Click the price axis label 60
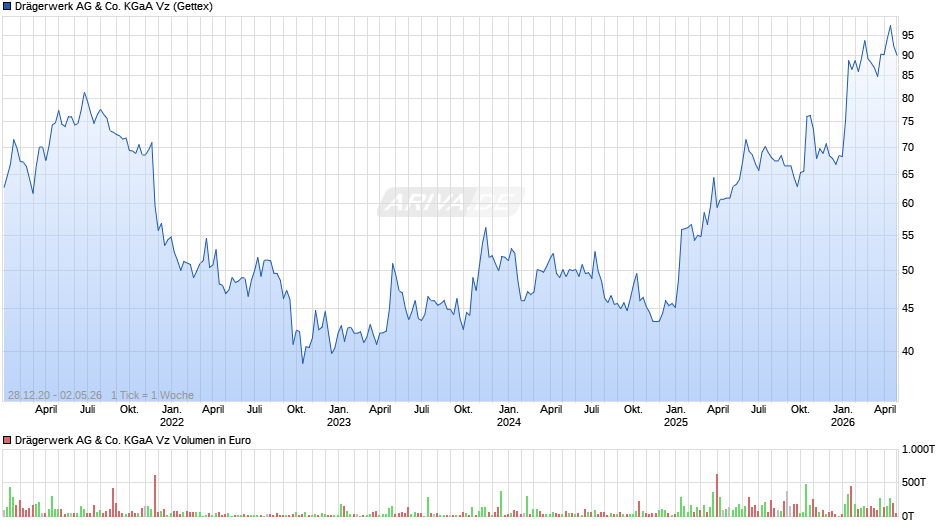 click(x=908, y=203)
